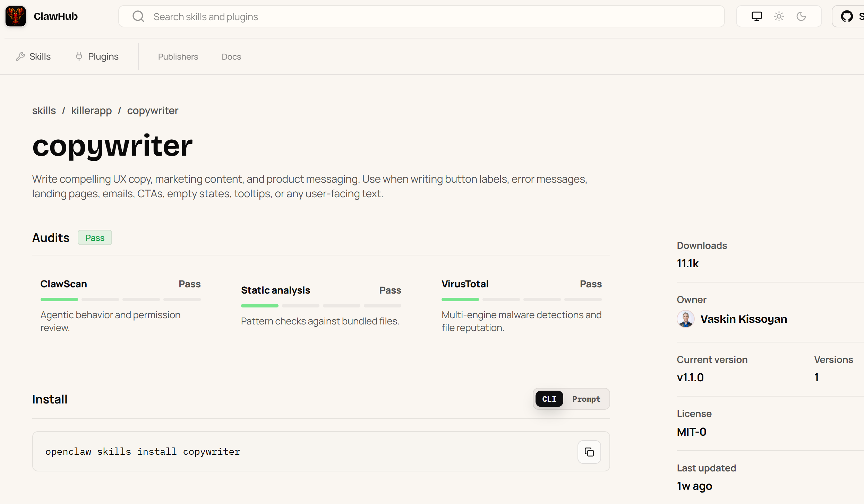Click the Current version label
The width and height of the screenshot is (864, 504).
click(712, 359)
